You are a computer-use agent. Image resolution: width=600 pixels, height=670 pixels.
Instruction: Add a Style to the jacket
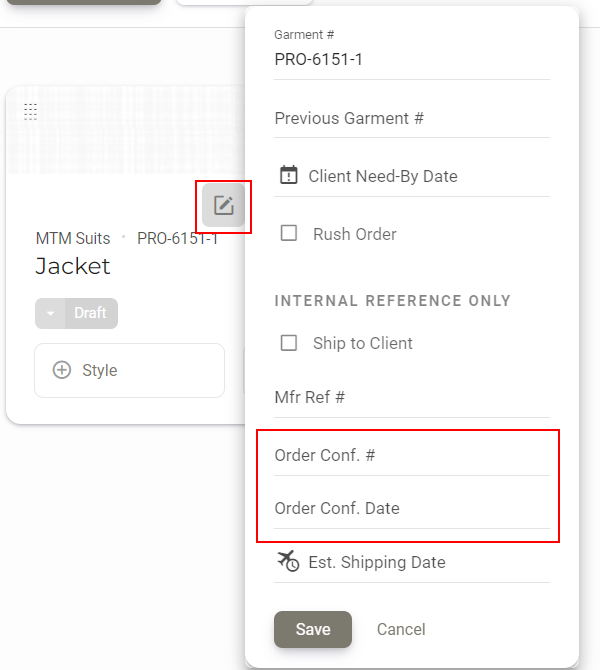point(129,370)
